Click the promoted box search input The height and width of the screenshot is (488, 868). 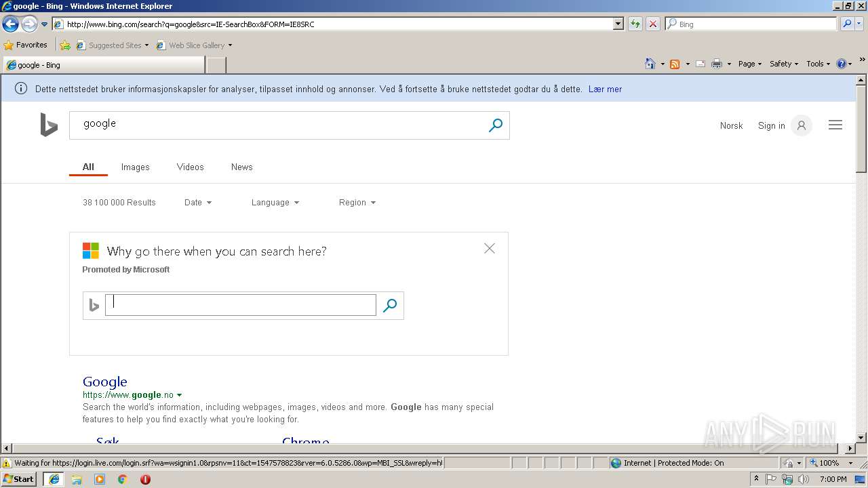(x=240, y=305)
